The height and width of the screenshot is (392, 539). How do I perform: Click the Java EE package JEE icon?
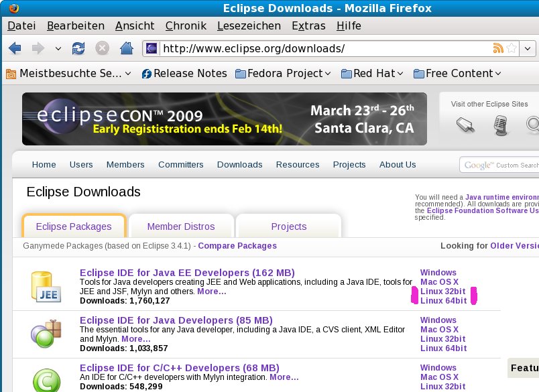coord(46,286)
